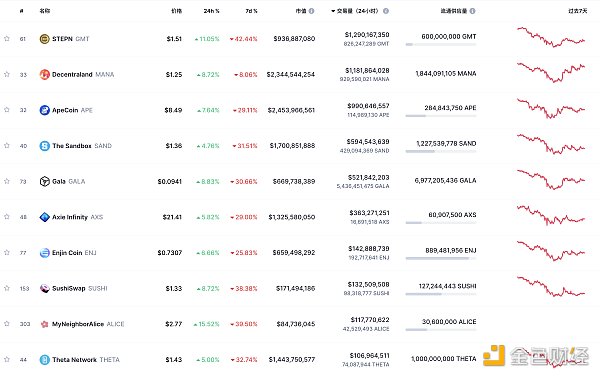600x377 pixels.
Task: Click the STEPN coin logo icon
Action: [x=45, y=39]
